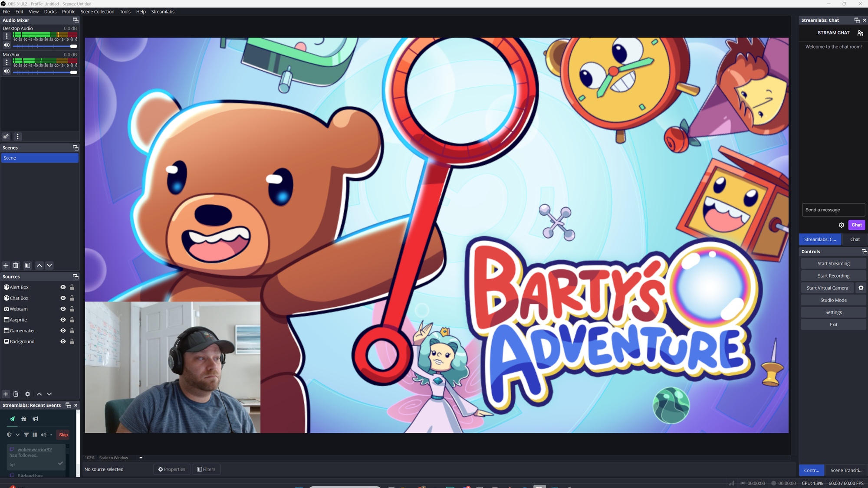
Task: Click the Filters button
Action: (206, 469)
